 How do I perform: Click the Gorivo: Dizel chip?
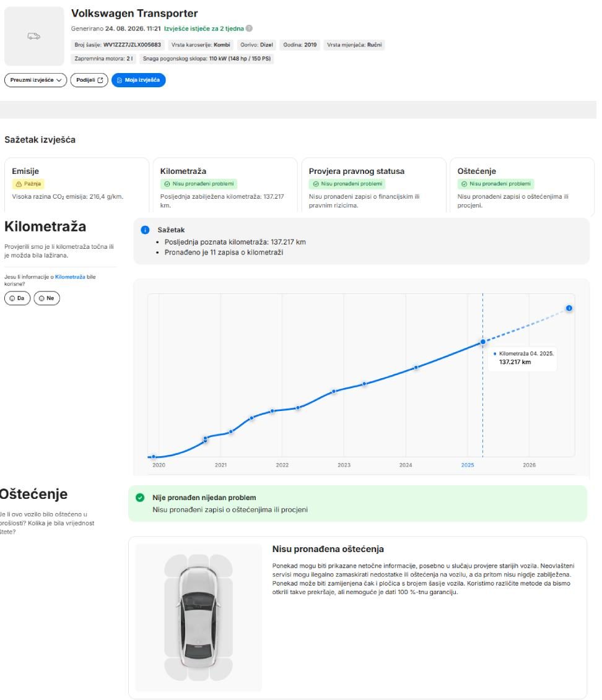(x=257, y=45)
